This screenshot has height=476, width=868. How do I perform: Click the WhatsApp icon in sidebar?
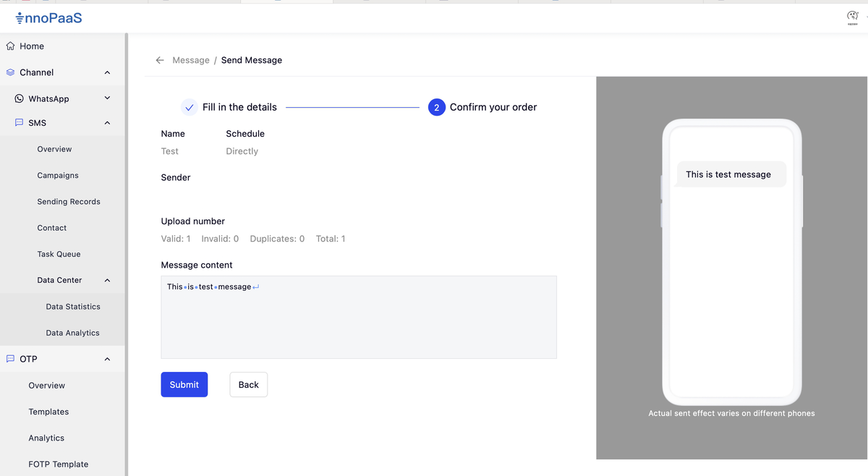[x=19, y=98]
